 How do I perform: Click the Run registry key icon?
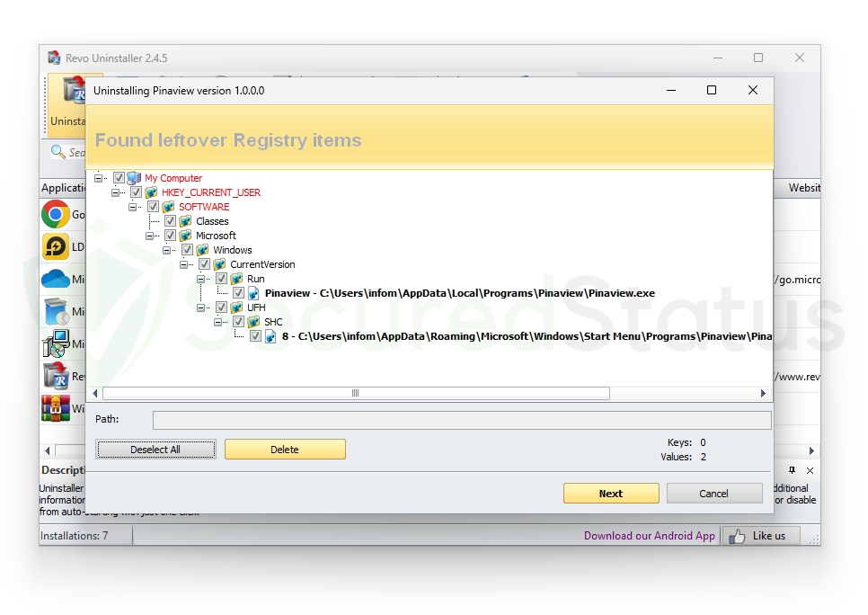[237, 279]
